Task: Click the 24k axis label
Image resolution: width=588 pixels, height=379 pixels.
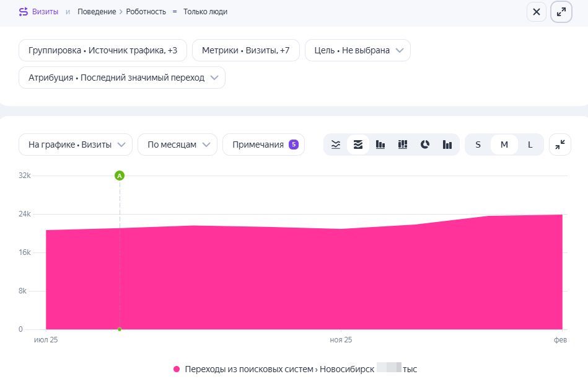Action: pos(25,214)
